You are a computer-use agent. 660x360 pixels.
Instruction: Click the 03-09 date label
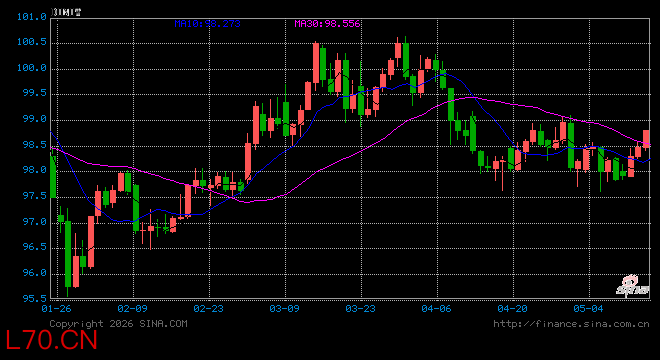click(x=285, y=309)
